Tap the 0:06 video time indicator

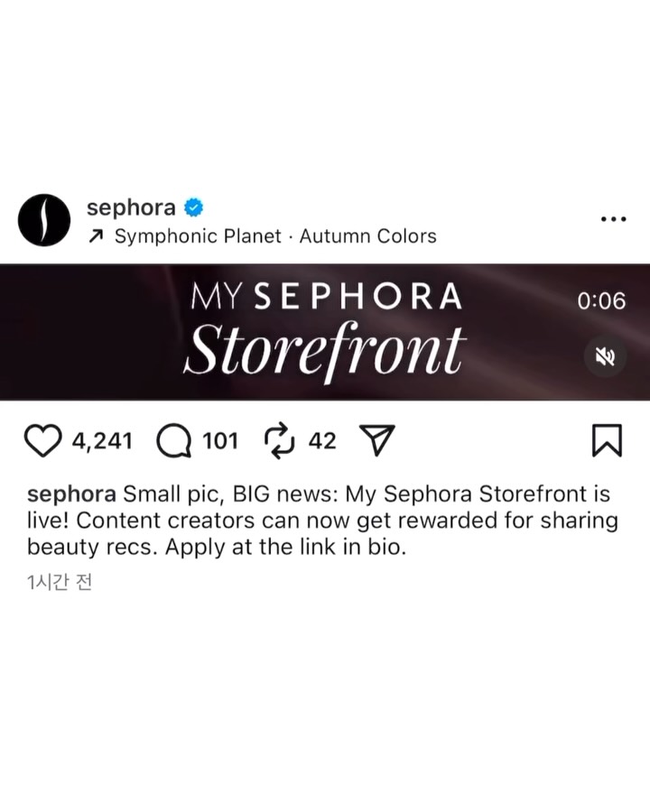601,300
